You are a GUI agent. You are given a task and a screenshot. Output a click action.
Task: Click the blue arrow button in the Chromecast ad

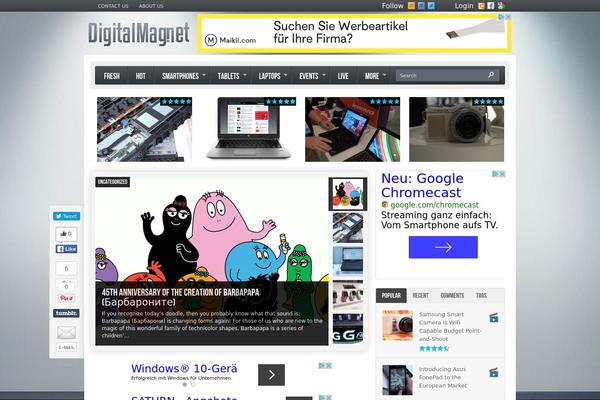point(443,247)
